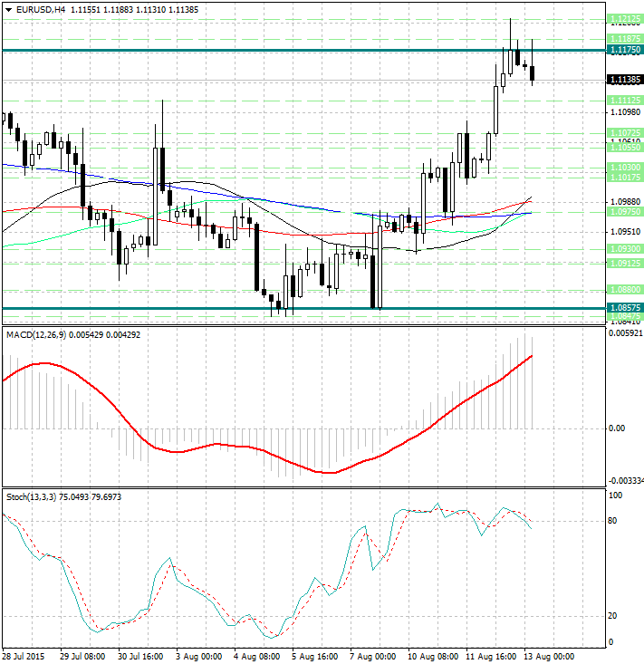Click the 3 Aug 00:00 time label
This screenshot has width=644, height=664.
click(196, 656)
